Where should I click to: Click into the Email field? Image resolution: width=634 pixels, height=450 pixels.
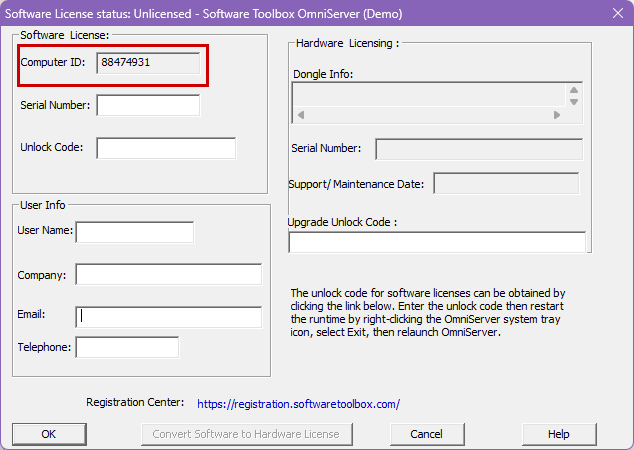click(x=168, y=317)
